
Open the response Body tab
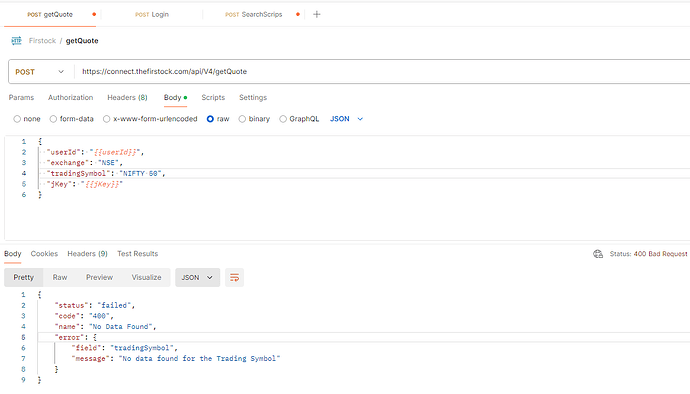click(13, 254)
